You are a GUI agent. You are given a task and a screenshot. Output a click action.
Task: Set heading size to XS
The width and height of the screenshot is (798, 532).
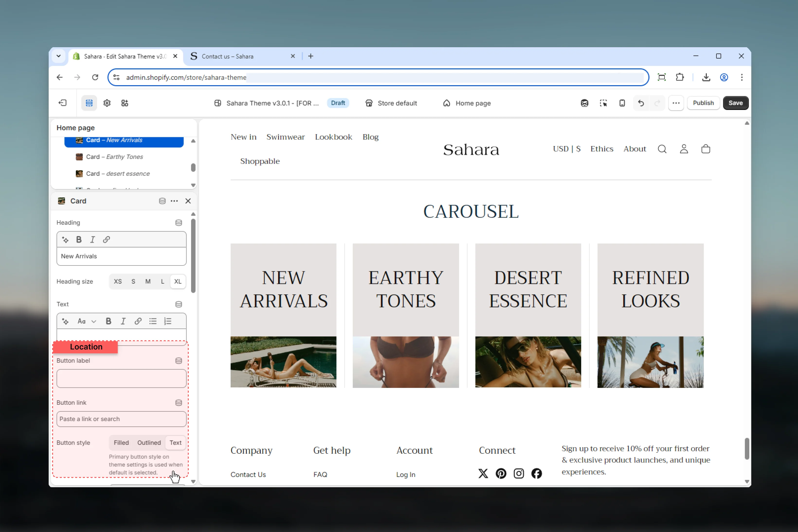point(118,281)
